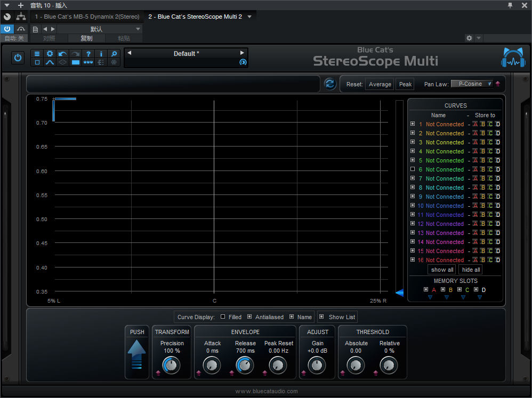Image resolution: width=532 pixels, height=398 pixels.
Task: Click the plugin power bypass button
Action: pyautogui.click(x=18, y=58)
